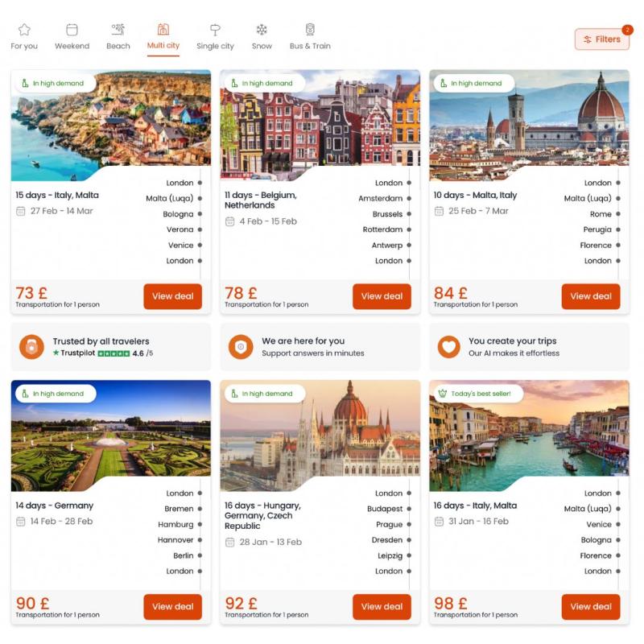Select the Single city signpost icon
This screenshot has width=644, height=644.
click(x=215, y=30)
